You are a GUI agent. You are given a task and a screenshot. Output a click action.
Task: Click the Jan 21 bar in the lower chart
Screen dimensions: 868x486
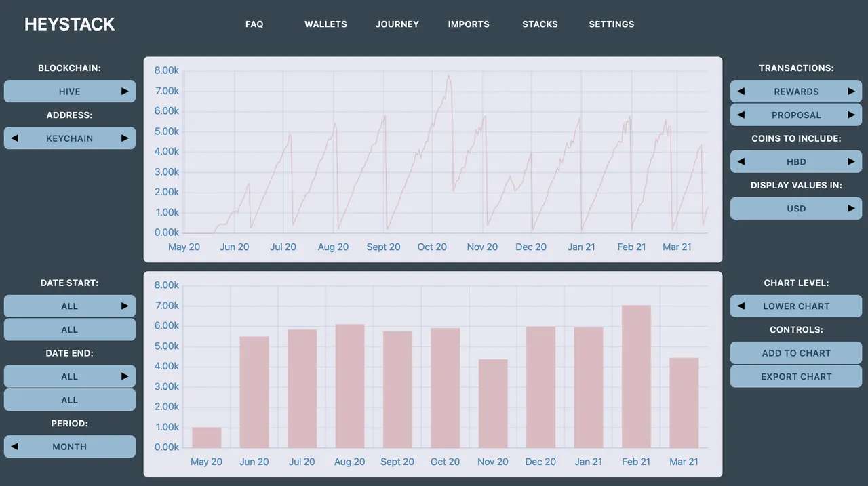click(589, 387)
